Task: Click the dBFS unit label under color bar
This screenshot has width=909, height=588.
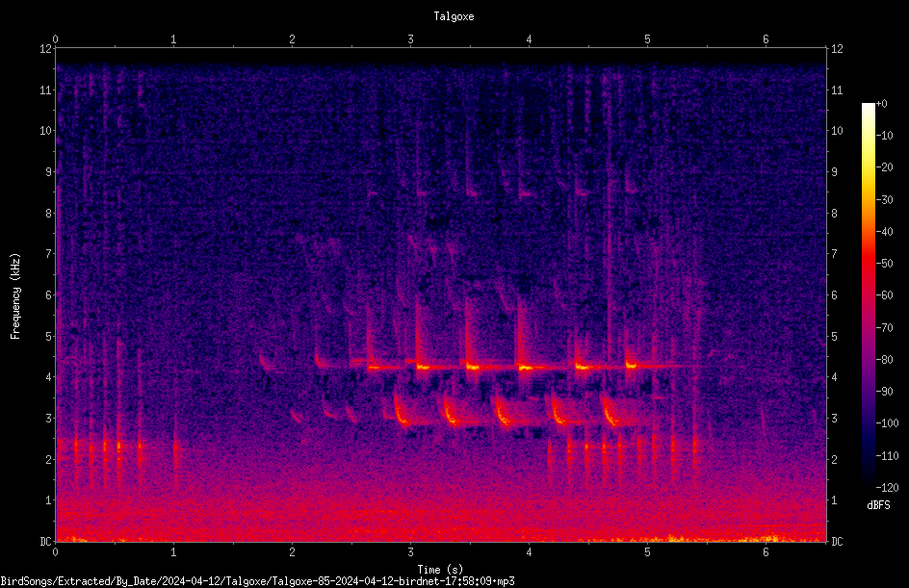Action: [878, 505]
